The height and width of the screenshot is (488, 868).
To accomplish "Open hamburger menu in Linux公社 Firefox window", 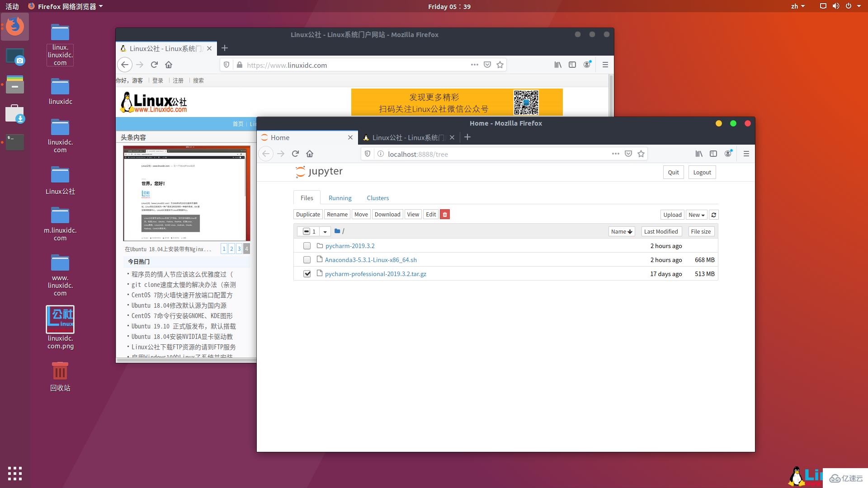I will pyautogui.click(x=605, y=65).
